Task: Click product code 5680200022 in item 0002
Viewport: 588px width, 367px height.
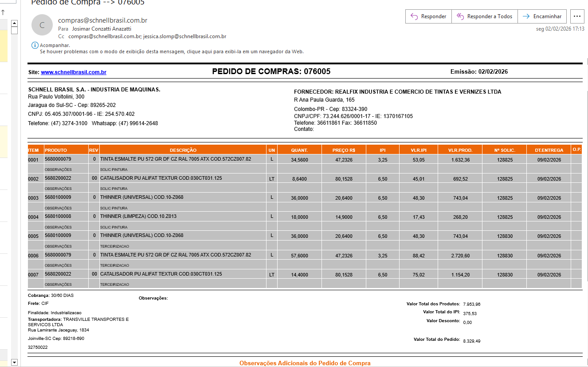Action: click(x=58, y=178)
